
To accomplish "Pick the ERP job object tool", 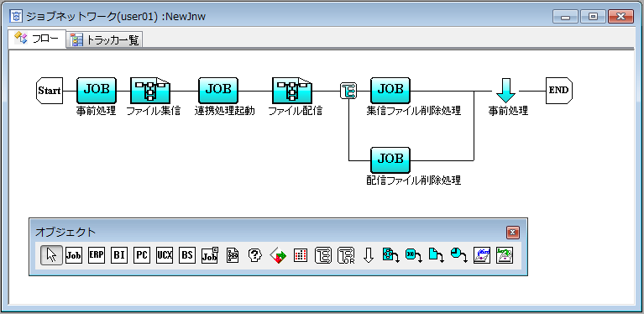I will pyautogui.click(x=97, y=255).
